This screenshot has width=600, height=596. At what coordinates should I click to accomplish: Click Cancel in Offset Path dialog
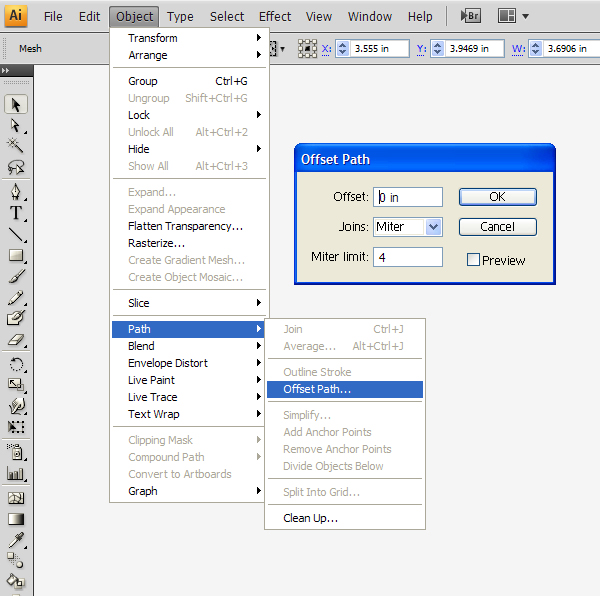click(x=497, y=227)
